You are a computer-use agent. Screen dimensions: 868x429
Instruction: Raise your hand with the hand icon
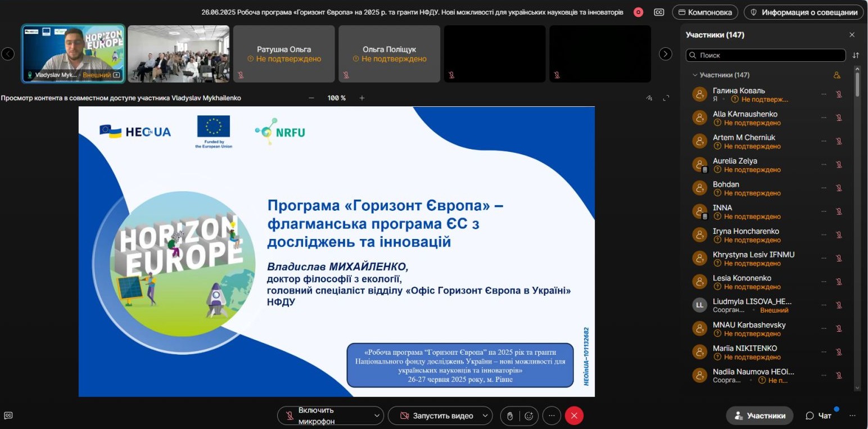pyautogui.click(x=510, y=416)
